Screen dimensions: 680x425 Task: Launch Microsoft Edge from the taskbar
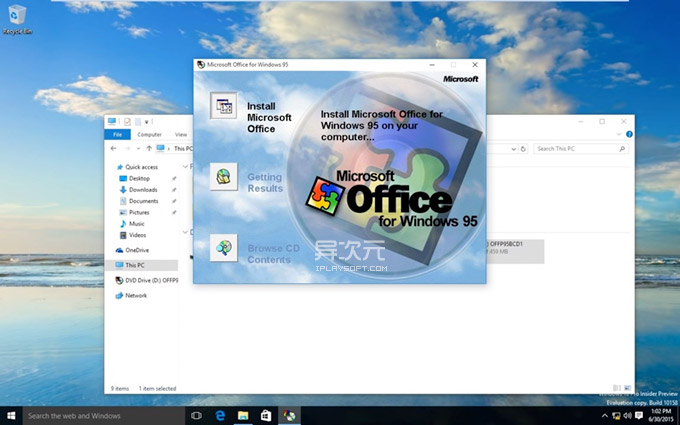(x=220, y=415)
